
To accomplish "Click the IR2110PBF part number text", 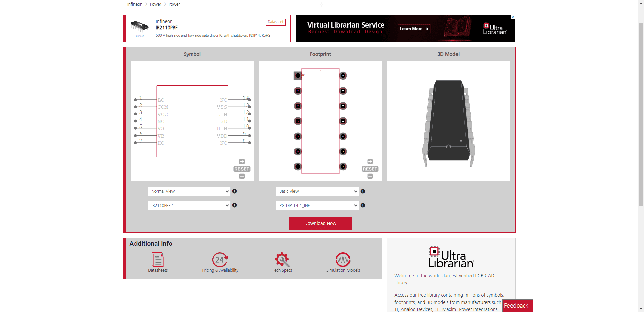I will pos(167,28).
